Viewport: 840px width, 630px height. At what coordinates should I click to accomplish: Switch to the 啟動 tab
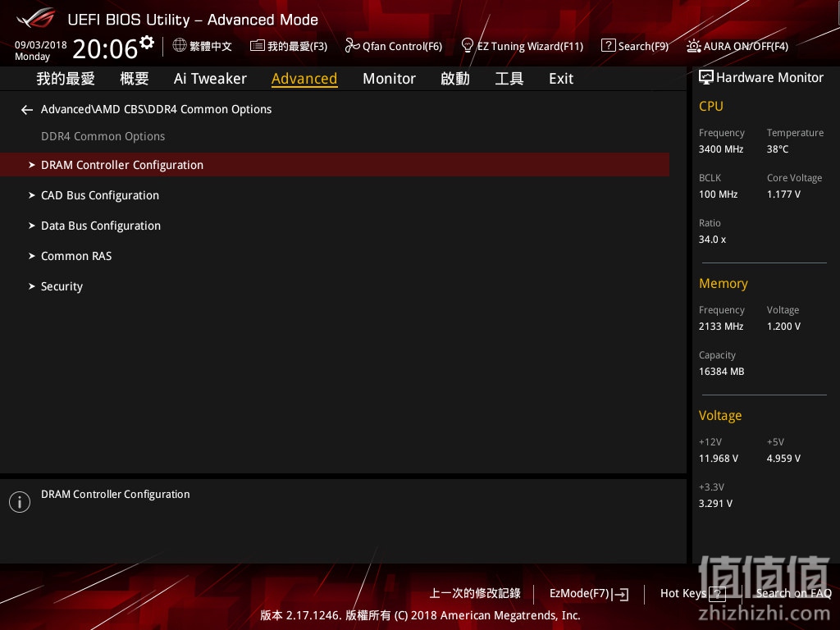point(455,79)
